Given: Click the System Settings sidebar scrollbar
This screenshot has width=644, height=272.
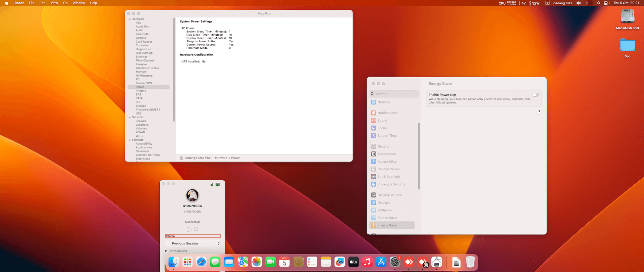Looking at the screenshot, I should [x=419, y=156].
